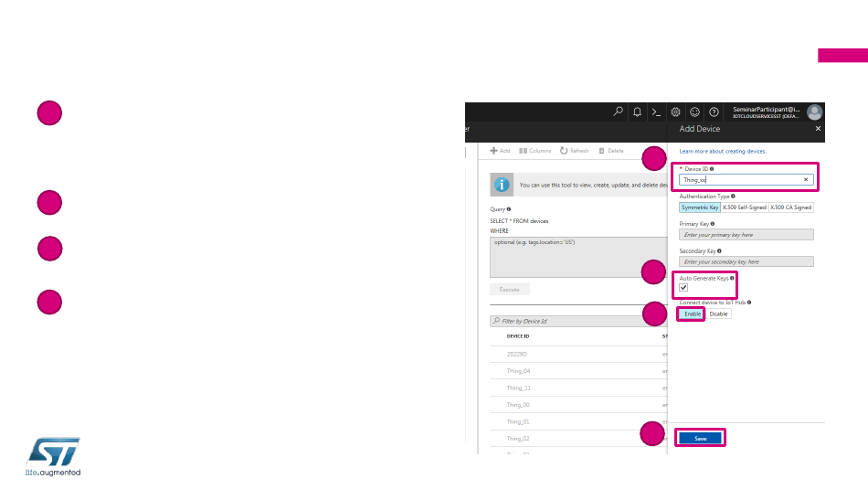Click the Secondary Key input field

pos(746,261)
